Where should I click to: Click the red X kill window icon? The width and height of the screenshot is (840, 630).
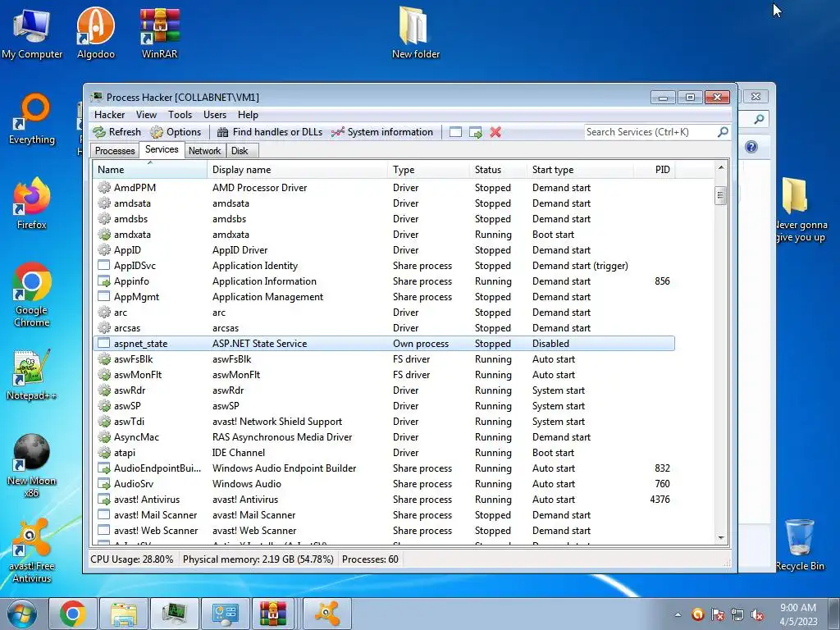(495, 132)
